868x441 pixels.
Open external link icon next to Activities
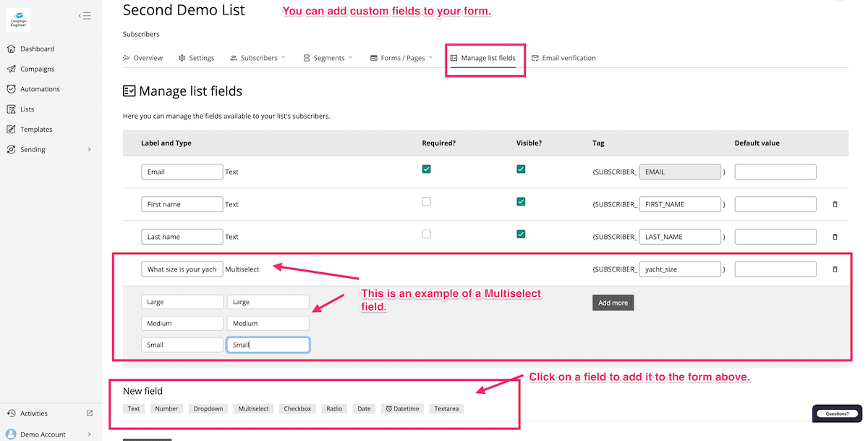90,413
